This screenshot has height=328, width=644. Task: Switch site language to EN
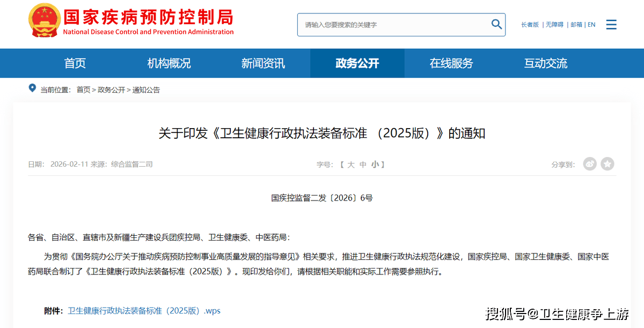[x=591, y=24]
